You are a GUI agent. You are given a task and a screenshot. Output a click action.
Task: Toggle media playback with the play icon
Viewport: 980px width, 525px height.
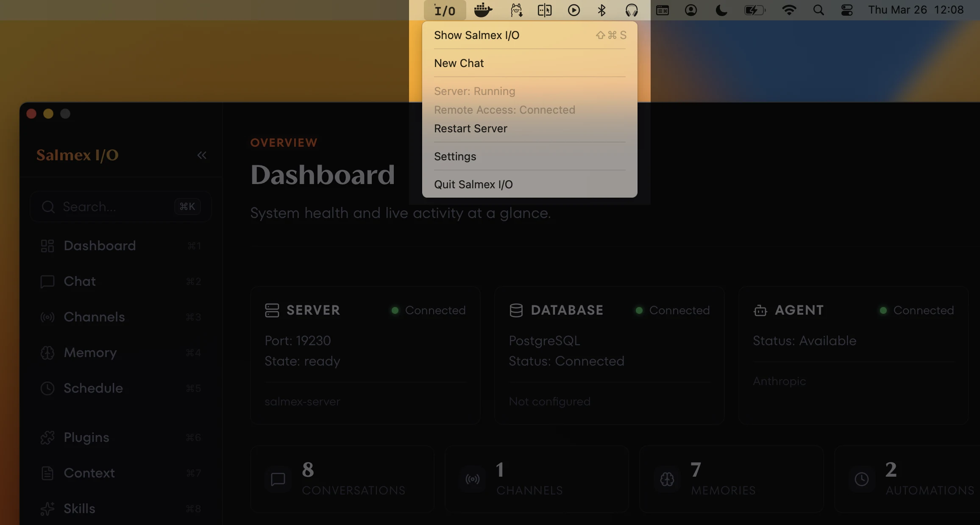574,10
